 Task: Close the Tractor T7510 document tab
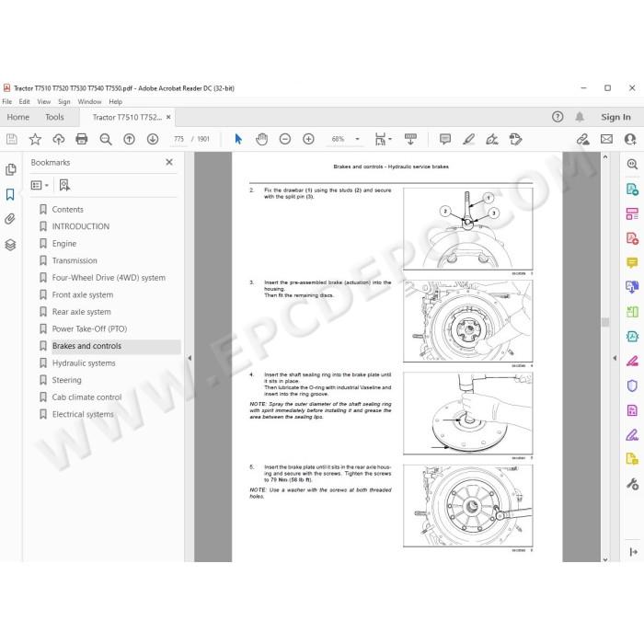[168, 117]
